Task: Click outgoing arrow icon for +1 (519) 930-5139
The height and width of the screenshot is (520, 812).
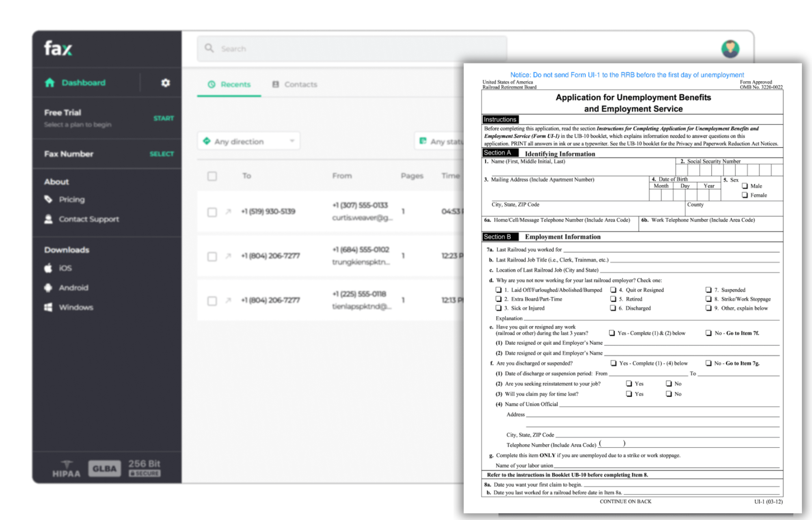Action: pos(228,211)
